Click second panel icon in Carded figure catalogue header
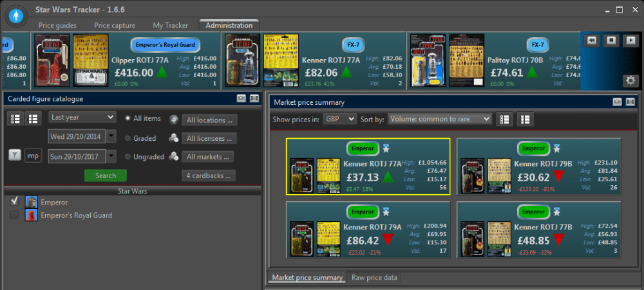The width and height of the screenshot is (644, 290). 254,98
